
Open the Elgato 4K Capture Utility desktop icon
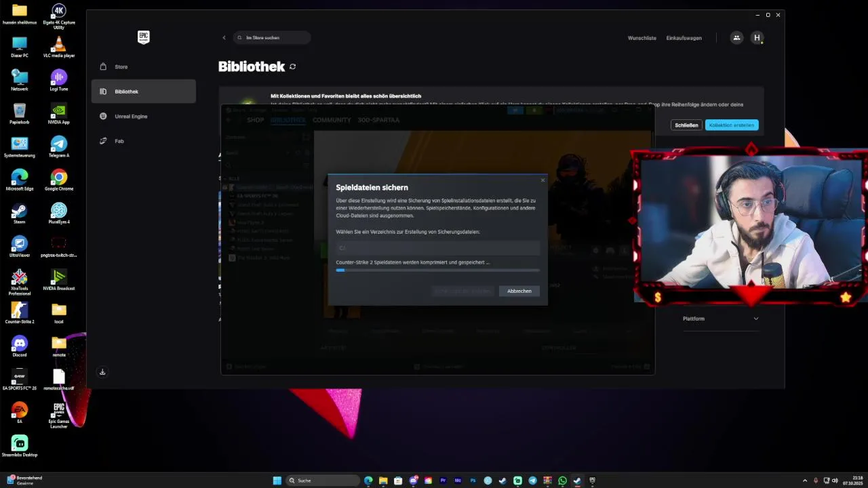tap(59, 16)
